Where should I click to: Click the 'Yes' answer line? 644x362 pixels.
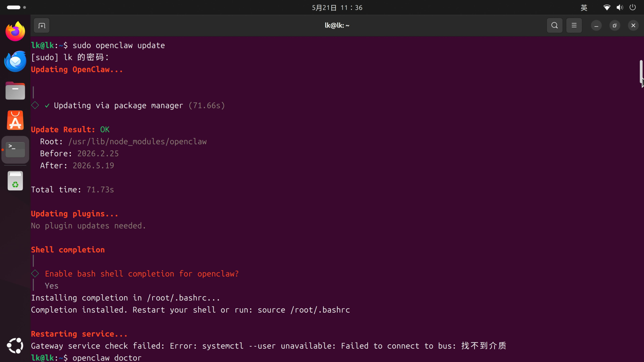tap(52, 286)
